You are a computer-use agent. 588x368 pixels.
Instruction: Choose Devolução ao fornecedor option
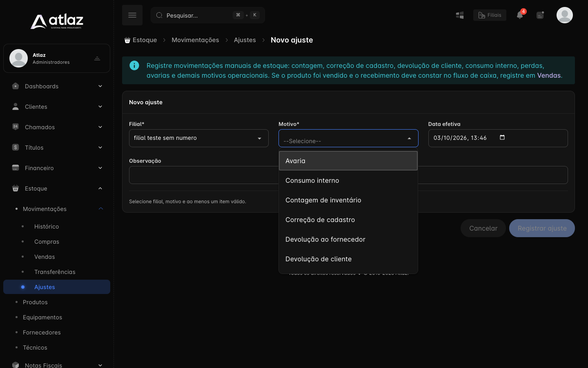[x=348, y=239]
